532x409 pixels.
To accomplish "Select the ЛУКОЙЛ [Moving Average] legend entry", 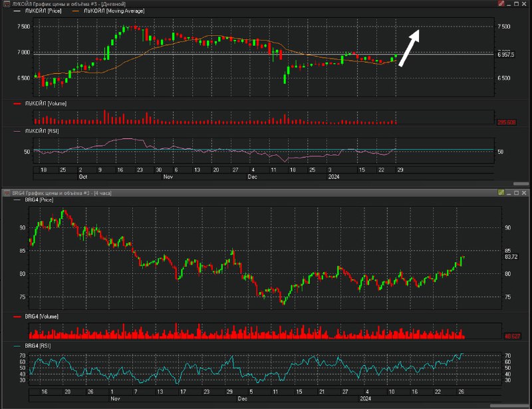I will tap(114, 11).
